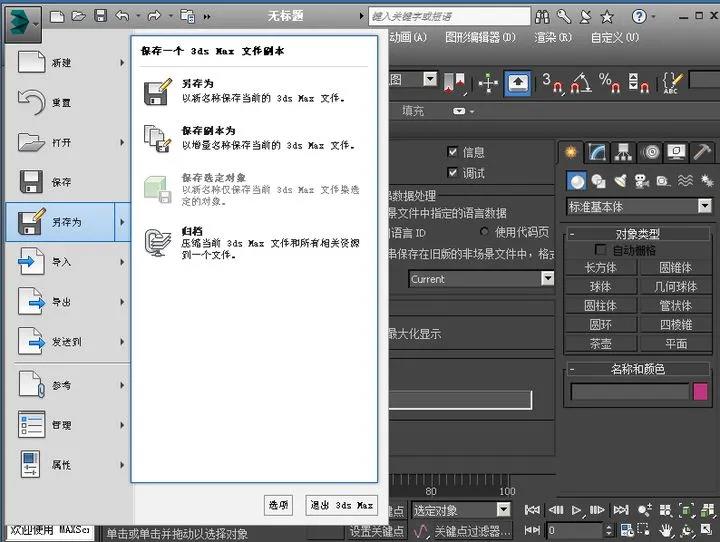
Task: Enable the 自动栅格 checkbox
Action: (x=600, y=249)
